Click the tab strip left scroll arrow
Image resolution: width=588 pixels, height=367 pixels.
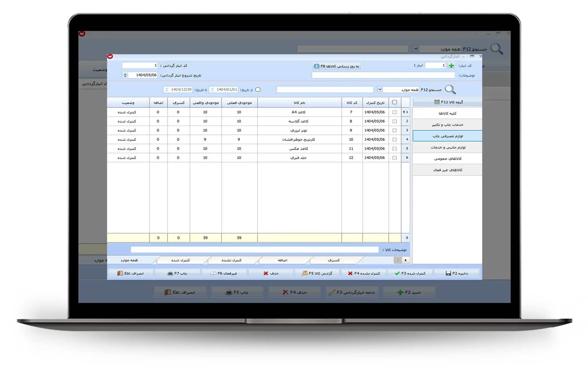point(398,260)
